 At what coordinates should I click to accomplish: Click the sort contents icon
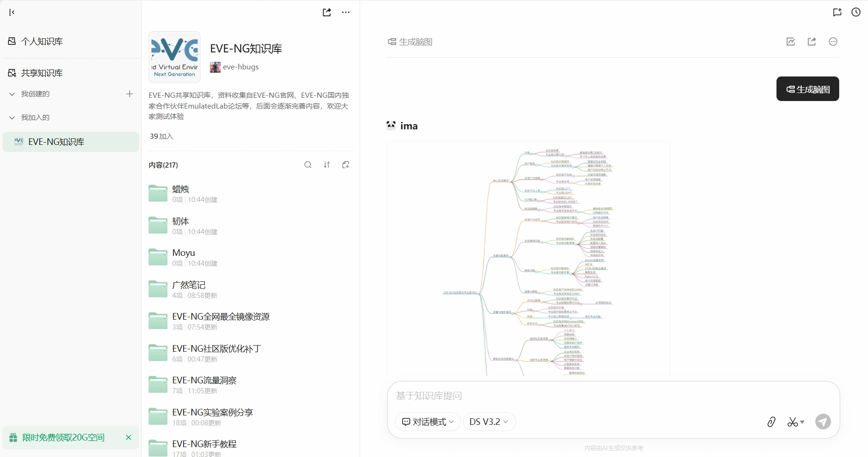(x=327, y=165)
